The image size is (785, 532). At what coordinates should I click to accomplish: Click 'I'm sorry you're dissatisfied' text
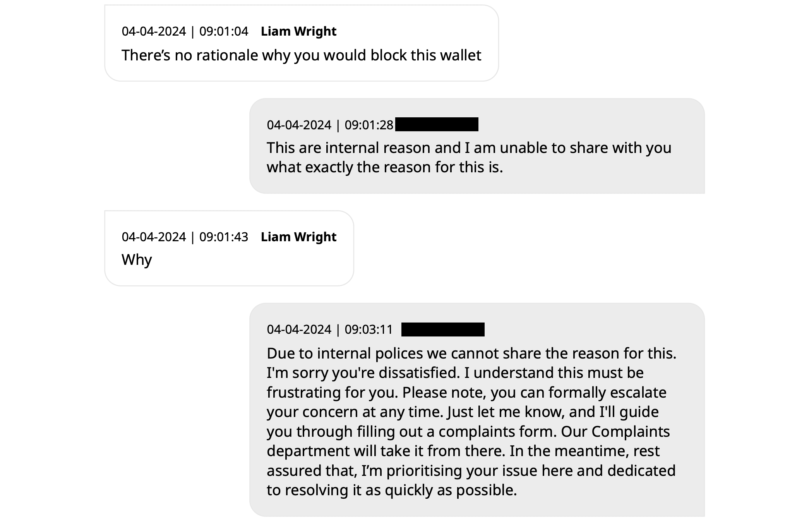point(363,372)
